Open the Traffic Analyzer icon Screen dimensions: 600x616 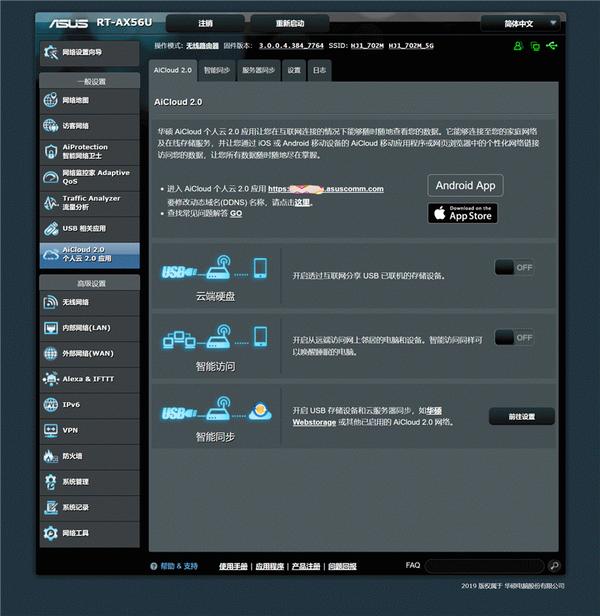tap(51, 203)
